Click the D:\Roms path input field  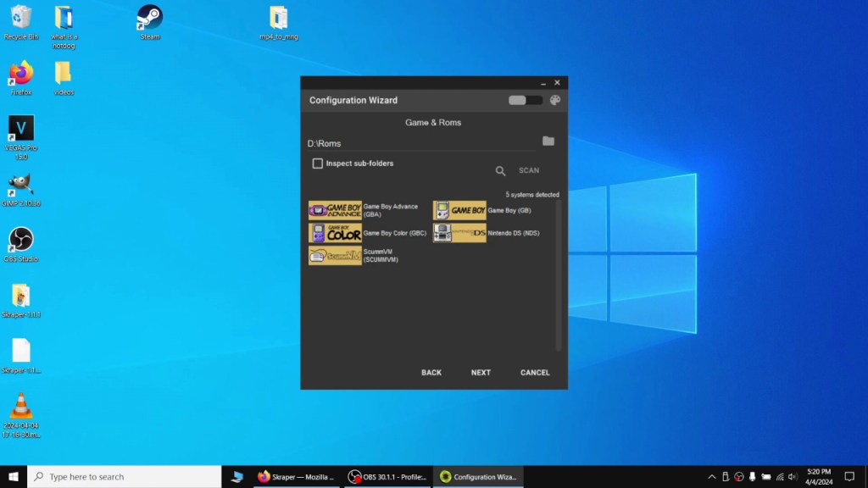click(x=420, y=143)
